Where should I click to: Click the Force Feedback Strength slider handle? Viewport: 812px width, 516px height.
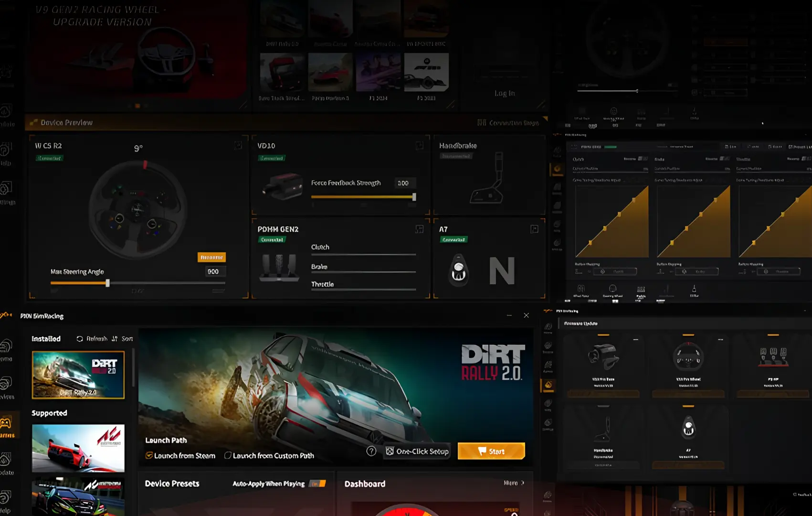[414, 196]
